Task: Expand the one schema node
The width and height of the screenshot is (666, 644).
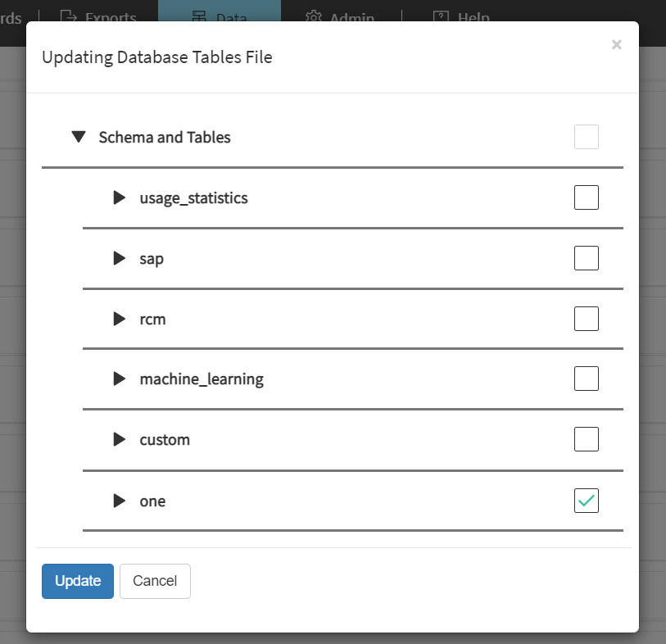Action: pyautogui.click(x=120, y=500)
